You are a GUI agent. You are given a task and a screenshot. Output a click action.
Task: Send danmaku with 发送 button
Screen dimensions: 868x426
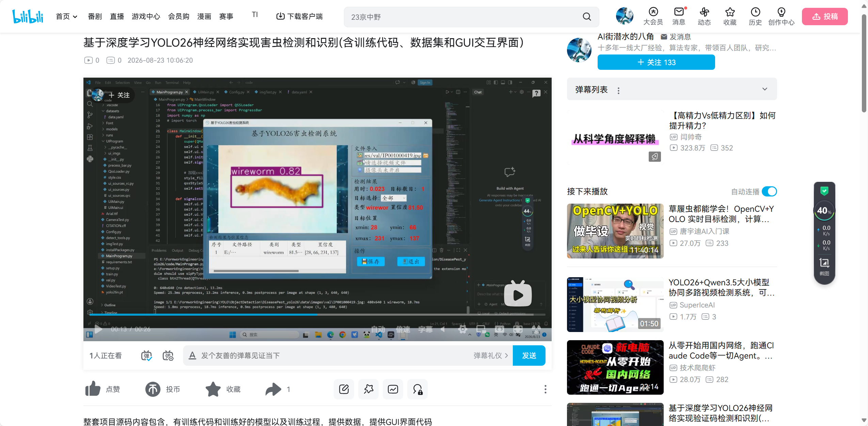coord(529,356)
